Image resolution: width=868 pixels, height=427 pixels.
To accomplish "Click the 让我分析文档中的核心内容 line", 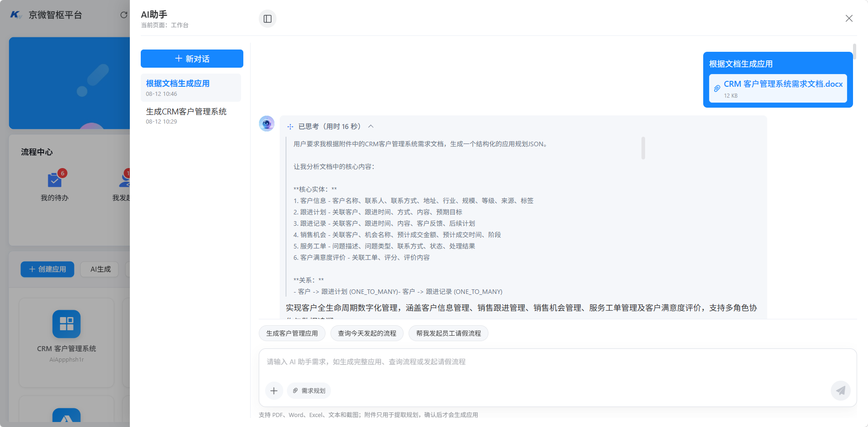I will tap(334, 167).
